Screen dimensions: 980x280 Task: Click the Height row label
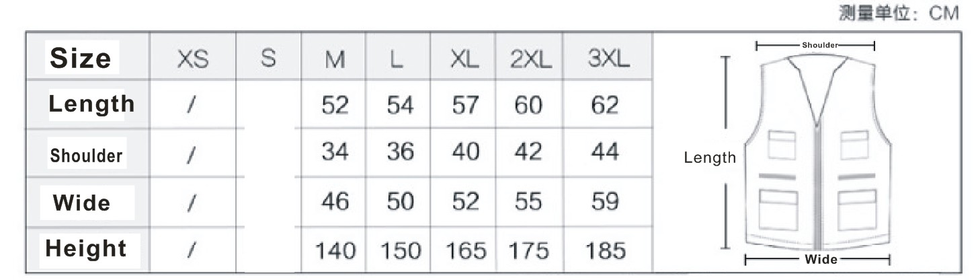[x=86, y=248]
